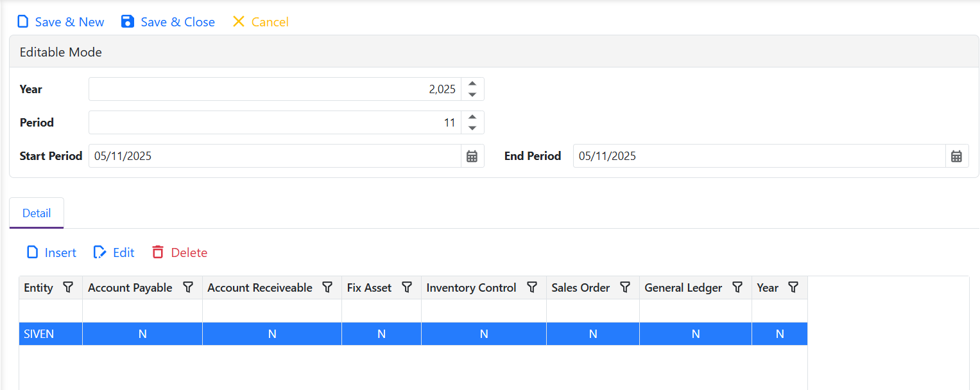
Task: Sort by the Year column header
Action: (x=768, y=288)
